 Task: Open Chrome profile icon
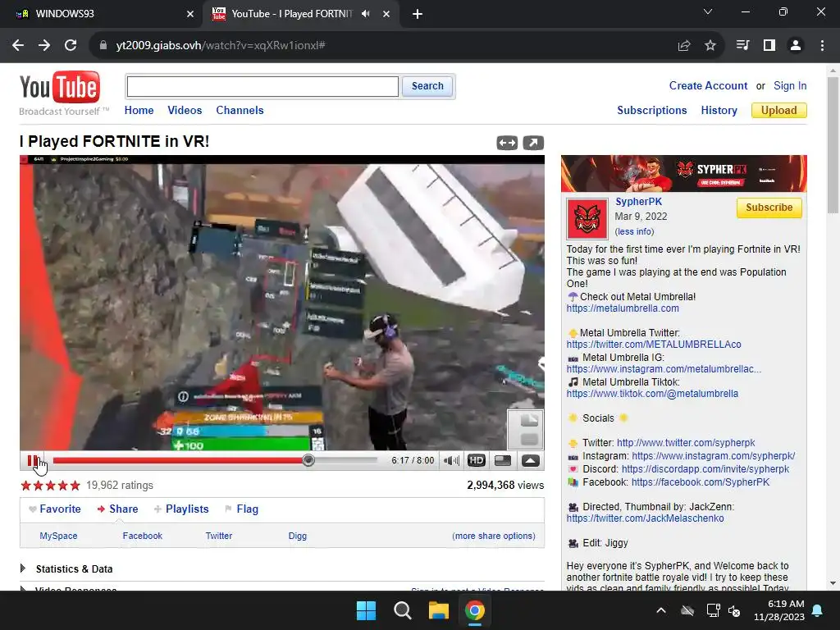click(x=796, y=46)
